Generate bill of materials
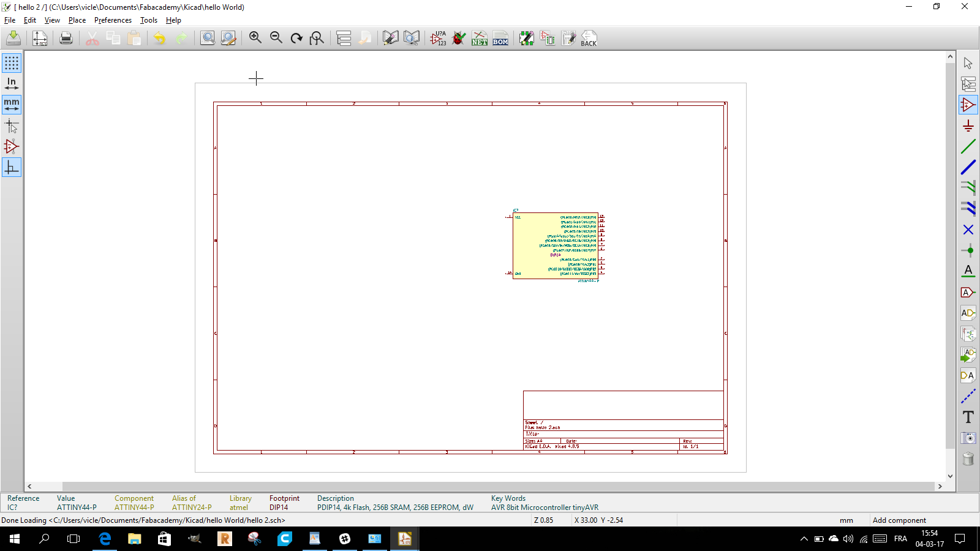Screen dimensions: 980x551 tap(500, 39)
